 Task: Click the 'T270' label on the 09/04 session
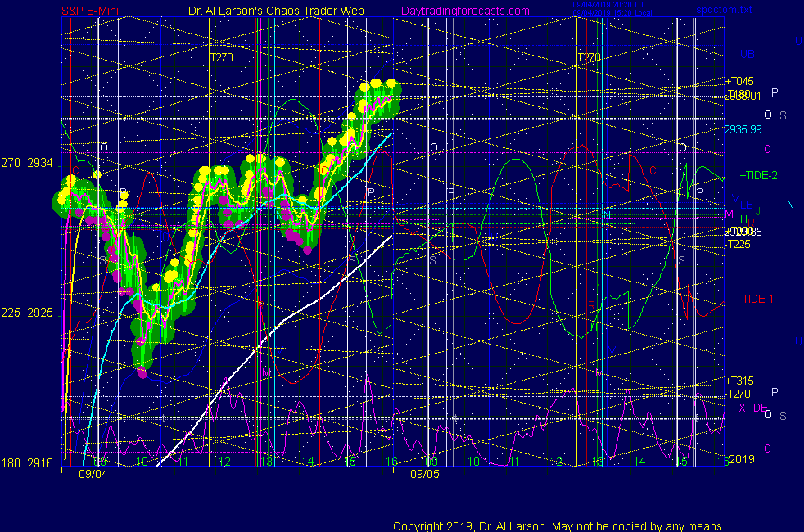point(222,57)
